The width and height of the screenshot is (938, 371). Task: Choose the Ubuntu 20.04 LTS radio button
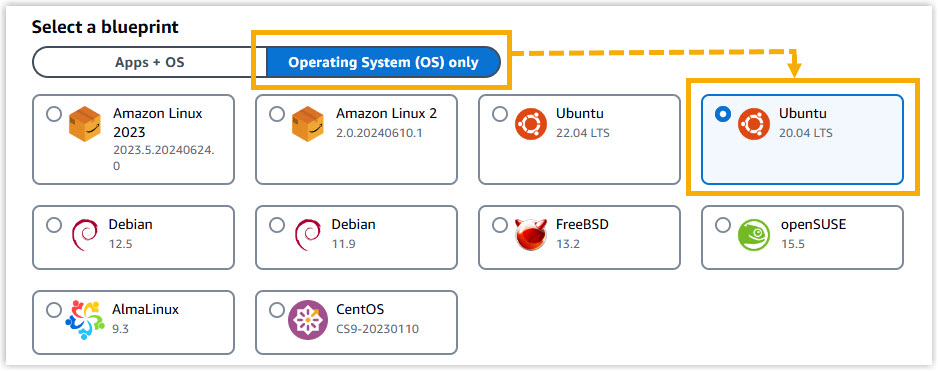[x=723, y=114]
